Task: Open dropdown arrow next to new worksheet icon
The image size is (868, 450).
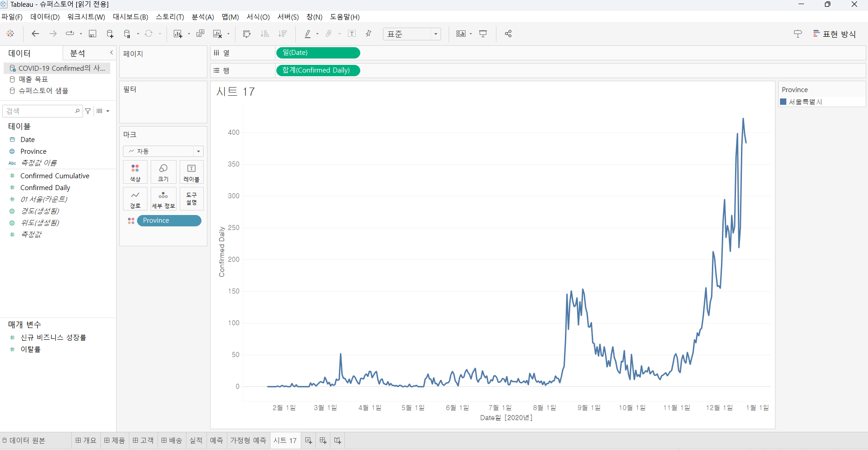Action: [189, 34]
